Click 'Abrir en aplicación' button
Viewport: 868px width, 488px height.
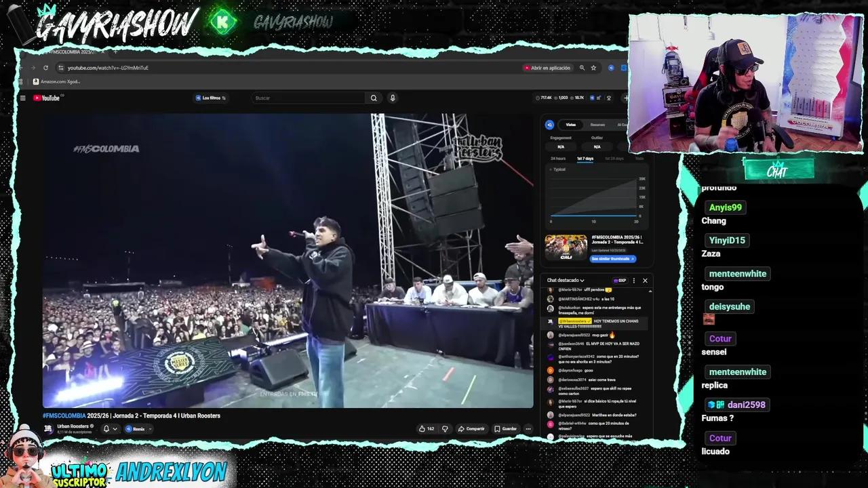pos(547,68)
